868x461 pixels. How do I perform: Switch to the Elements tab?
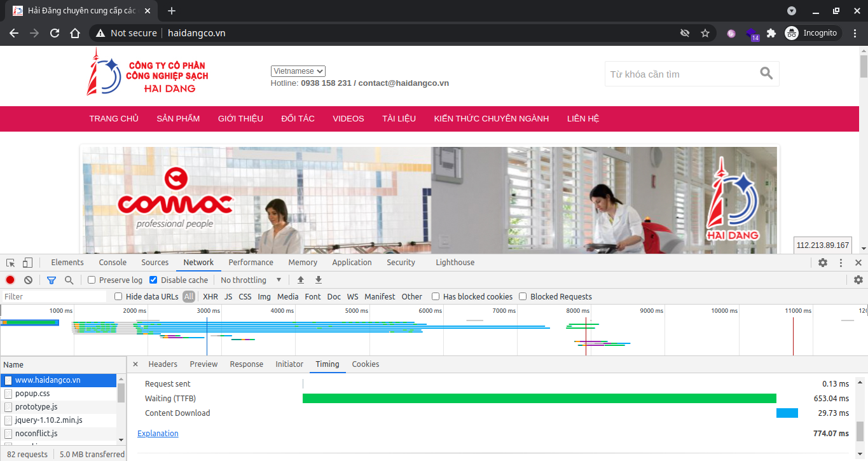click(x=67, y=263)
